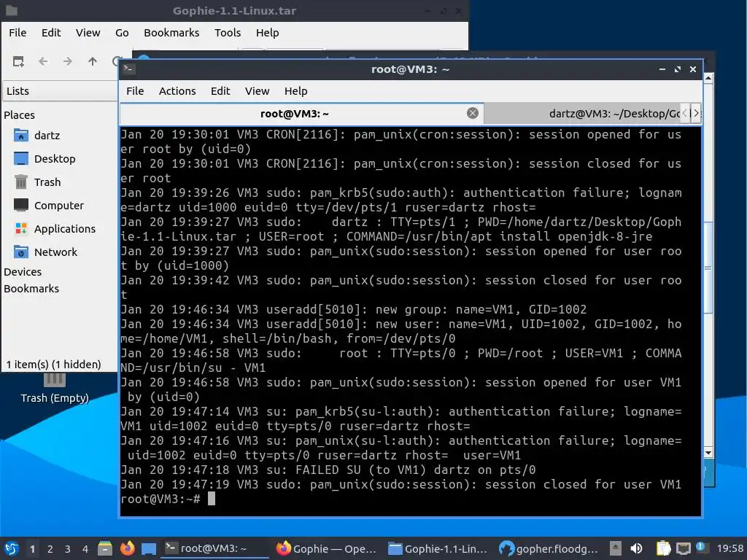Switch to workspace 1
This screenshot has width=747, height=560.
(32, 549)
